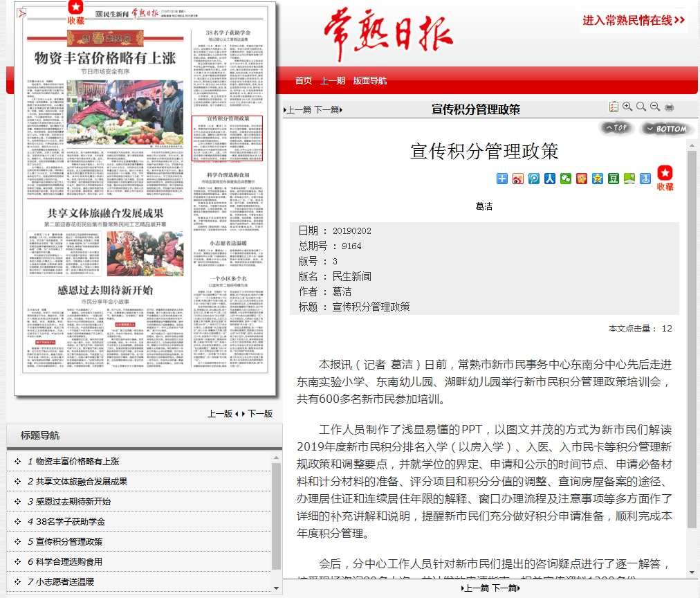Select 小志愿者送温暖 article on page image

pyautogui.click(x=228, y=254)
